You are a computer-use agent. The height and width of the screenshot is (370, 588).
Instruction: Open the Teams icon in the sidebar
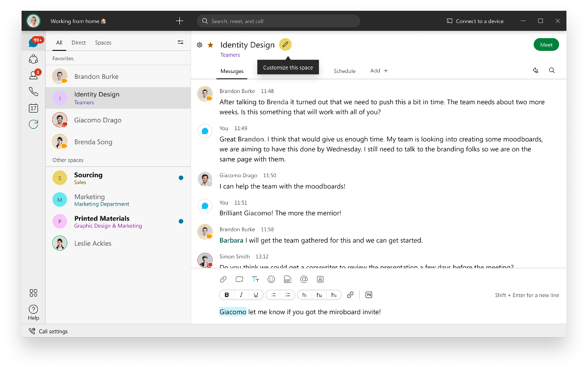[33, 59]
